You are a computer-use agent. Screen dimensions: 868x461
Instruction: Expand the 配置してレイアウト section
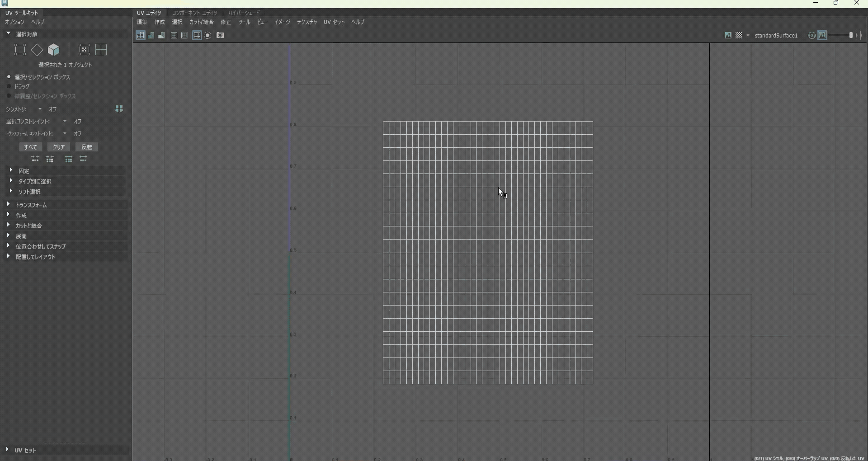pos(66,257)
